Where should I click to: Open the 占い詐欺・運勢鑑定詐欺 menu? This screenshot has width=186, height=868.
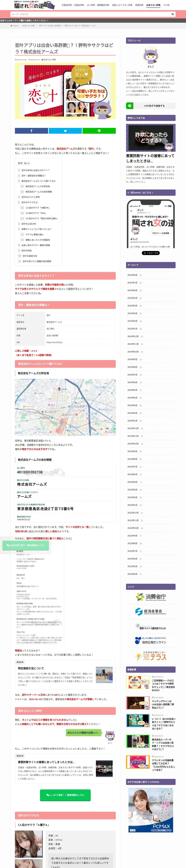pos(98,5)
